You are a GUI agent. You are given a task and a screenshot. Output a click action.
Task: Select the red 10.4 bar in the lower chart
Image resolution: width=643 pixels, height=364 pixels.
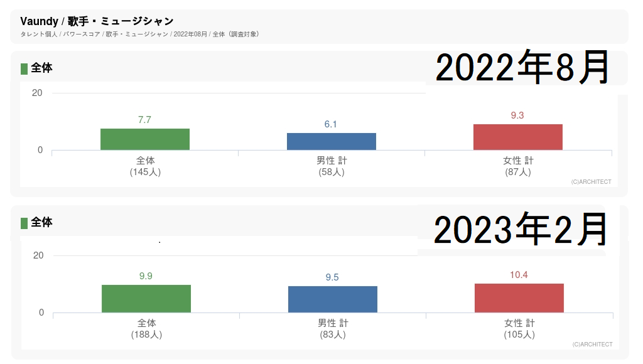pos(519,298)
